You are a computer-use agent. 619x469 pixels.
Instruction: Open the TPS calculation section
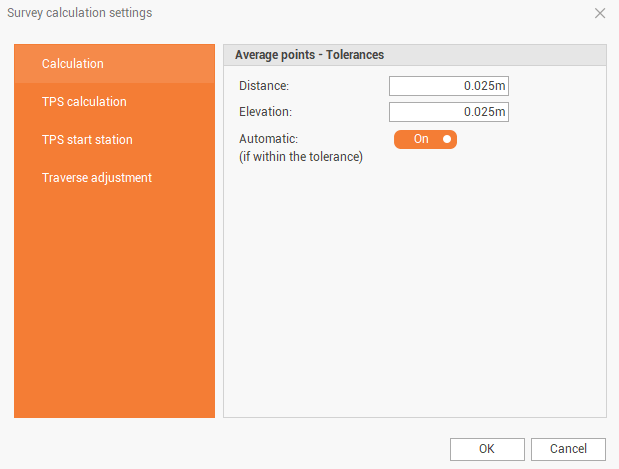coord(84,102)
